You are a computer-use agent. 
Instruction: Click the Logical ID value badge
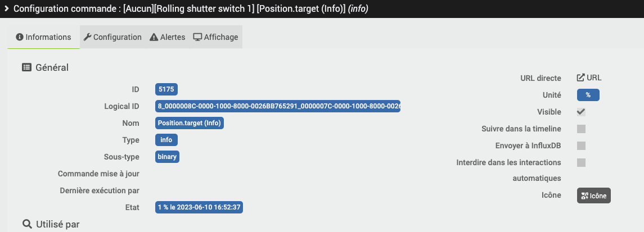click(278, 106)
